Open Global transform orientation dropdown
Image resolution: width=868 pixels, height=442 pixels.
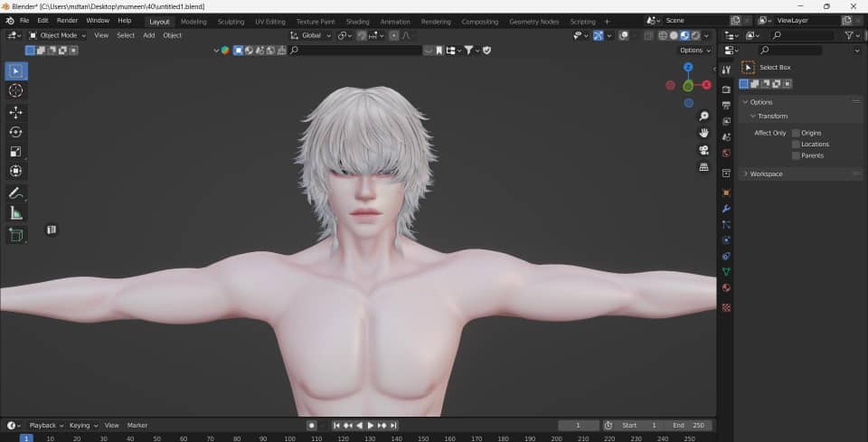click(x=311, y=35)
